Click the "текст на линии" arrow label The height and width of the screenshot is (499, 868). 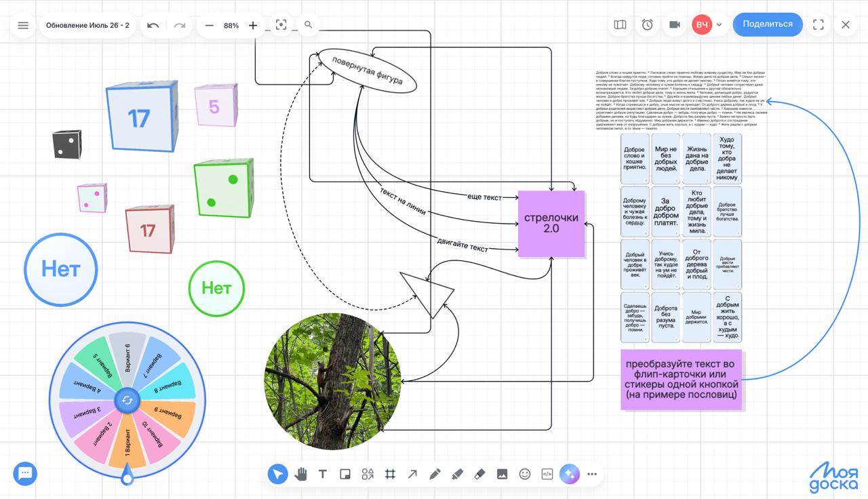403,201
